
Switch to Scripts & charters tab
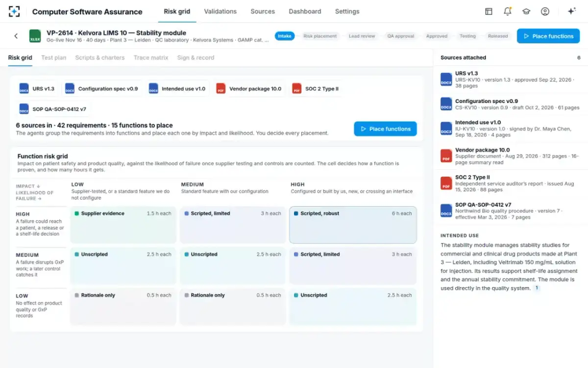click(x=100, y=57)
